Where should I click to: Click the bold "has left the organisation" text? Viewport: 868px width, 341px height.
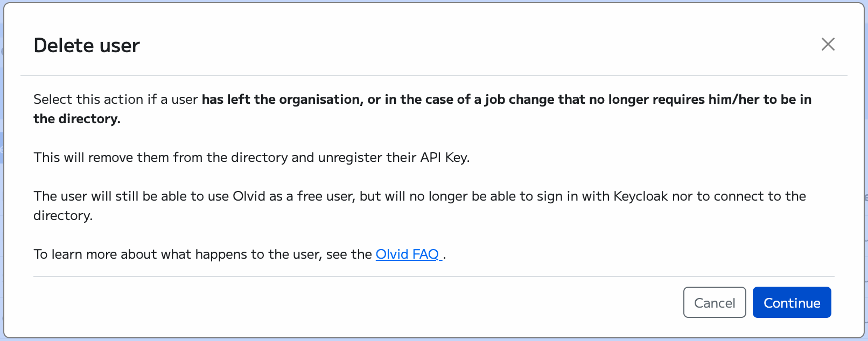click(281, 100)
